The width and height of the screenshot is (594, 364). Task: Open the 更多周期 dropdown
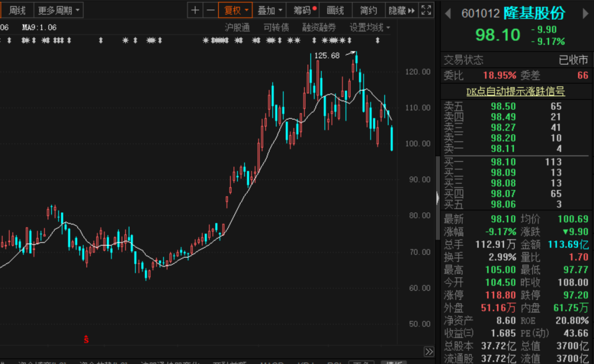(59, 10)
